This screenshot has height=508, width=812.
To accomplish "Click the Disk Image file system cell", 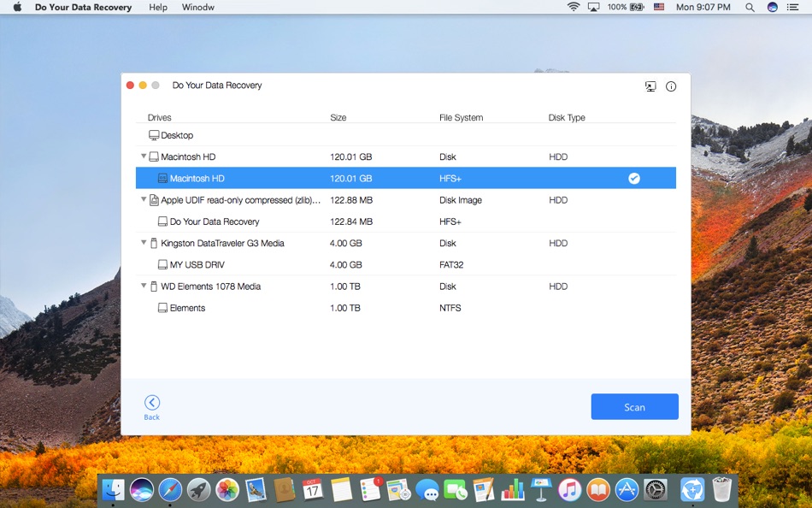I will pyautogui.click(x=461, y=200).
